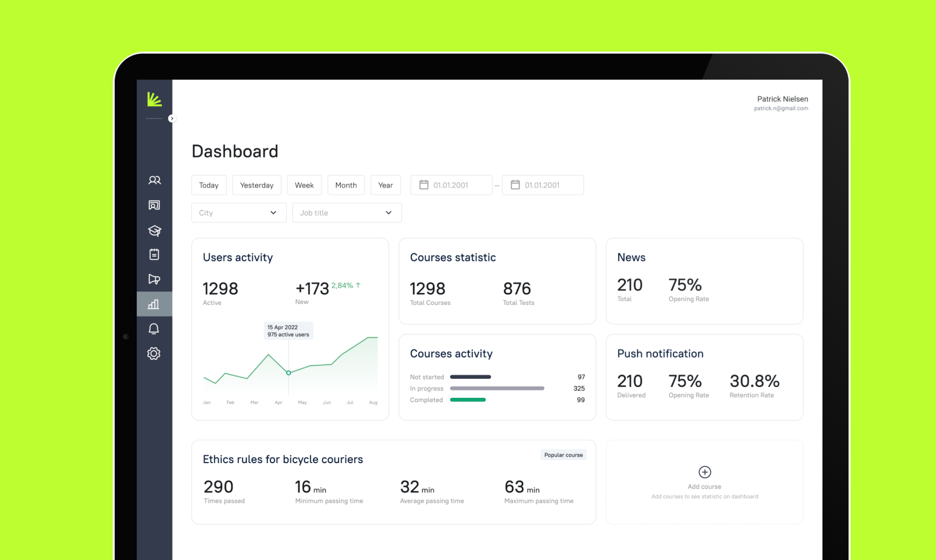This screenshot has width=936, height=560.
Task: Open the Job title dropdown
Action: click(x=346, y=213)
